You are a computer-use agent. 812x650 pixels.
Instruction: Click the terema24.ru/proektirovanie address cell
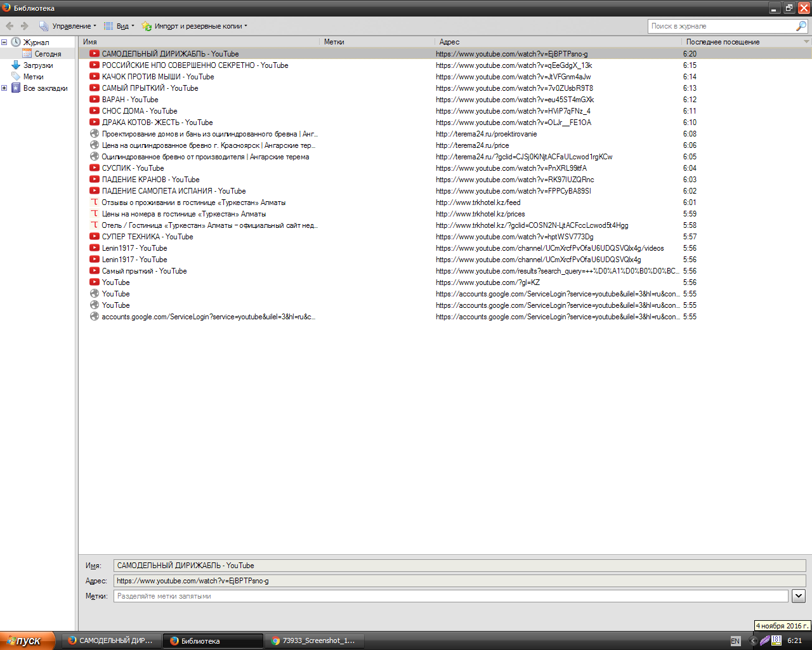point(487,134)
